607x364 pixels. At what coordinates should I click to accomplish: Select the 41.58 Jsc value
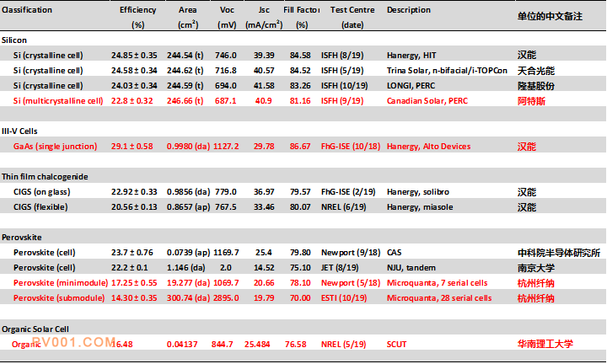pyautogui.click(x=264, y=85)
